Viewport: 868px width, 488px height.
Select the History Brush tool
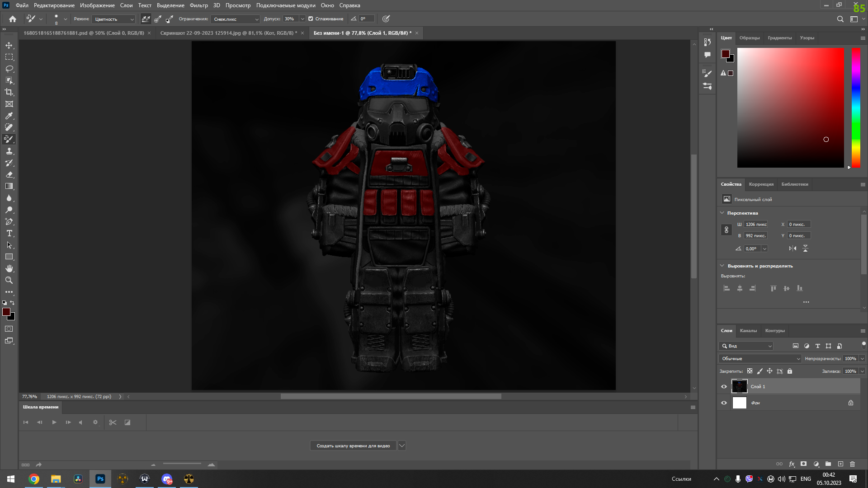tap(9, 163)
